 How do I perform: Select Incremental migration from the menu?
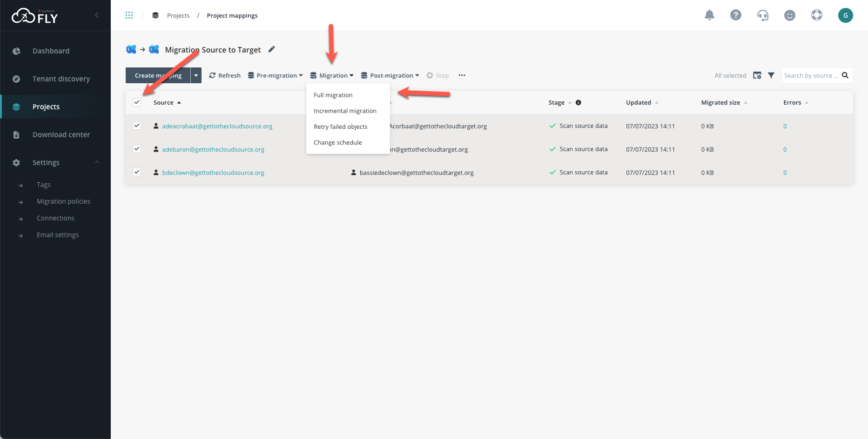[345, 111]
